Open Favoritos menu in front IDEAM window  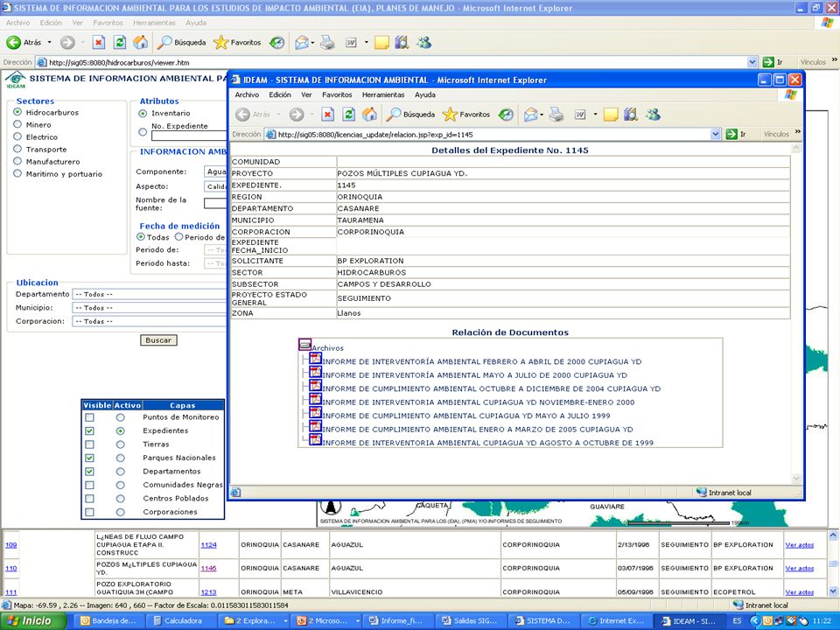(x=337, y=94)
